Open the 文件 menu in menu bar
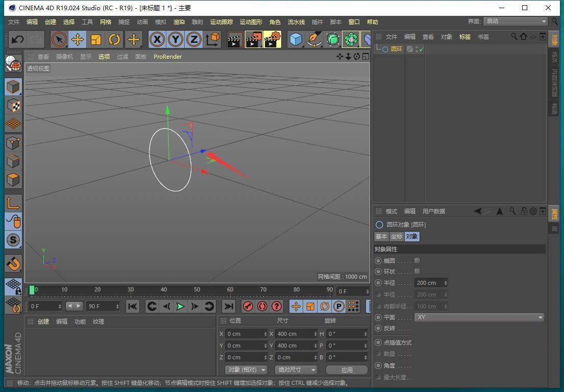 point(14,22)
